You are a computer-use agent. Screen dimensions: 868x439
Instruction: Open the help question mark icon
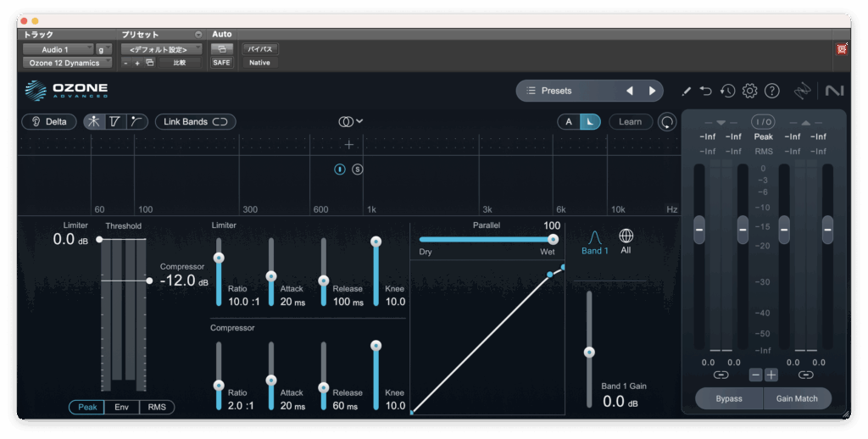pos(771,91)
